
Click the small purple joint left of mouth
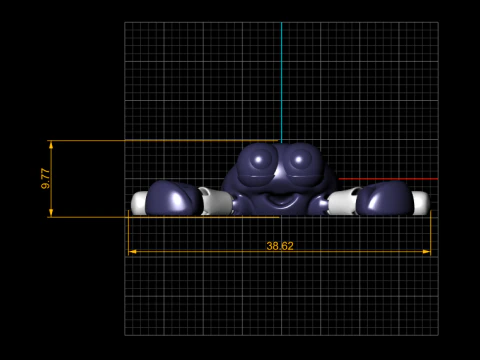click(239, 204)
